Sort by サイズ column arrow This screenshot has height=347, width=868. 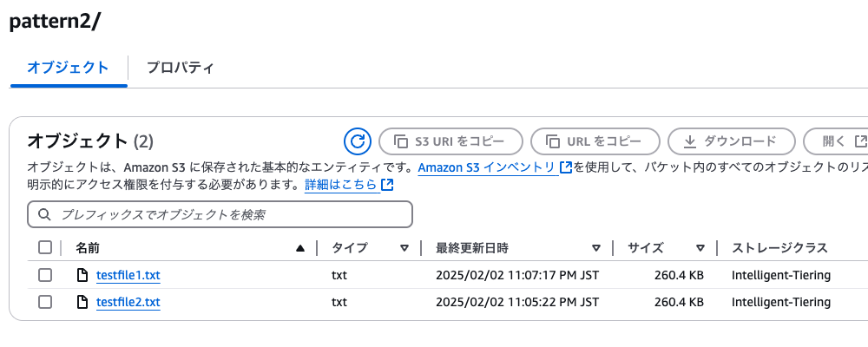(x=700, y=248)
